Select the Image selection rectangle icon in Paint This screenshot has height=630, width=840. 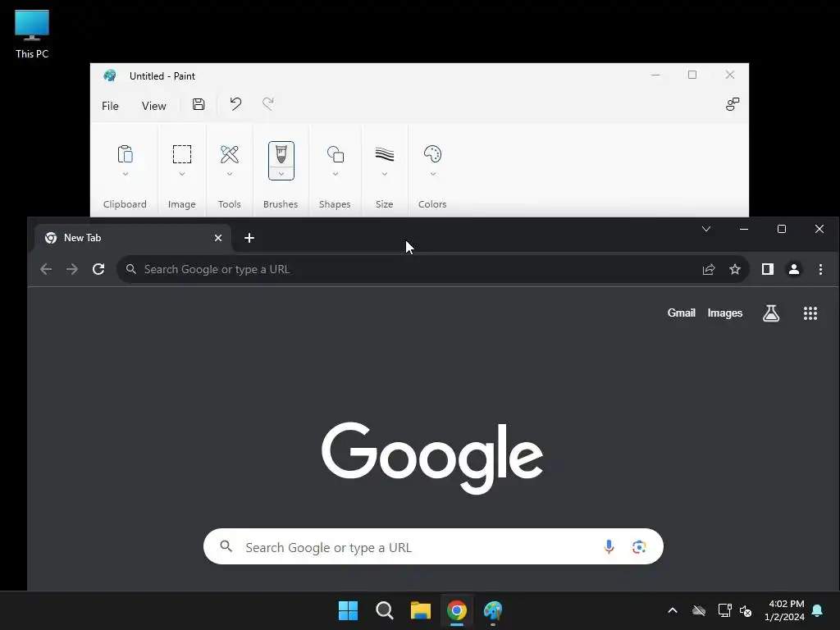pos(181,154)
